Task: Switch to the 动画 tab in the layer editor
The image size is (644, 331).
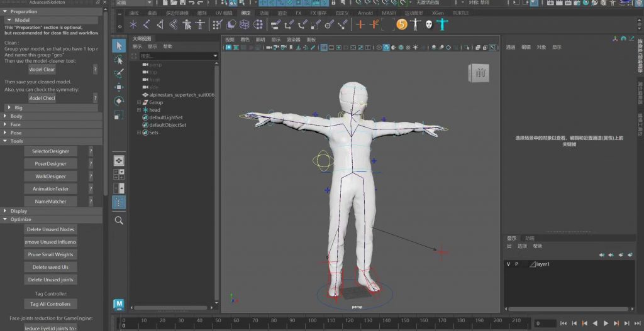Action: tap(530, 238)
